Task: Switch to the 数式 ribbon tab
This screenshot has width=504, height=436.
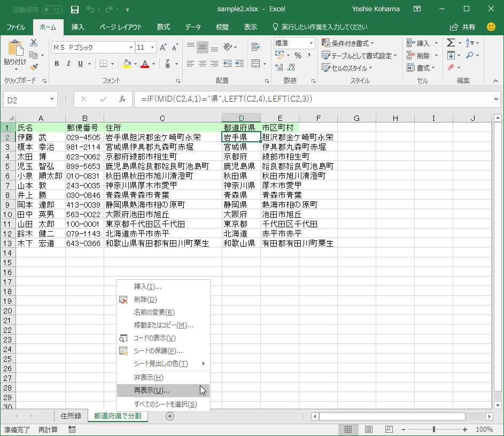Action: pos(164,27)
